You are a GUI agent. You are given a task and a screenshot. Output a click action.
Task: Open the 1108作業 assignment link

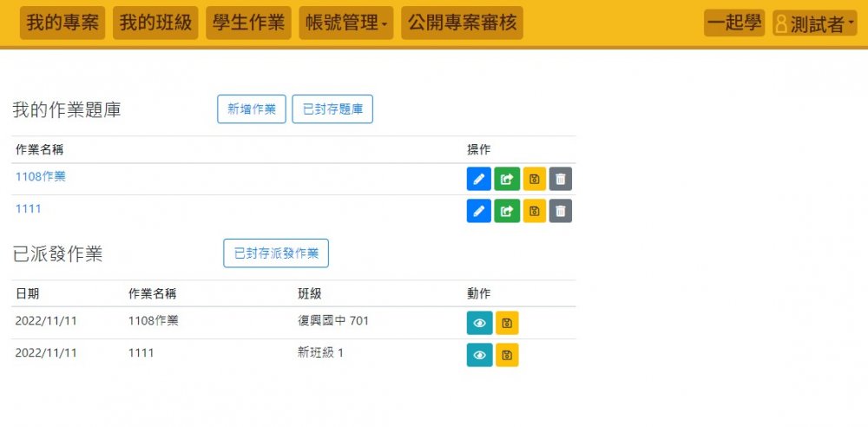[41, 176]
